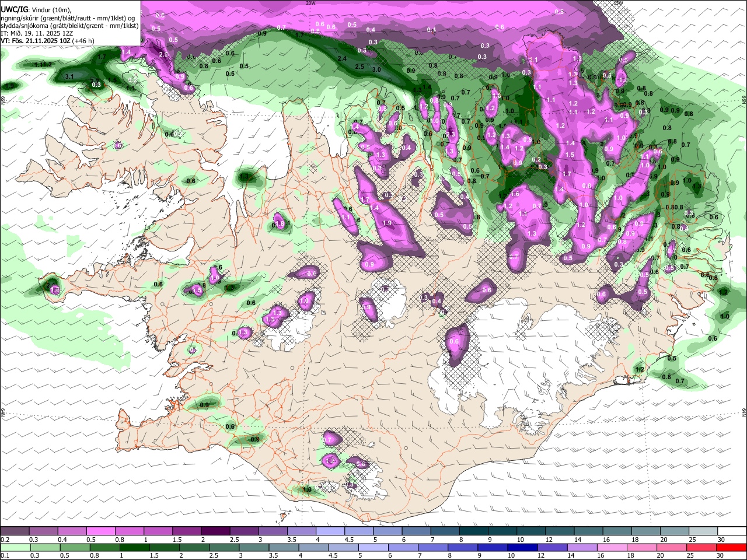This screenshot has height=560, width=747.
Task: Click the '0.2' label in the upper legend row
Action: (x=5, y=540)
